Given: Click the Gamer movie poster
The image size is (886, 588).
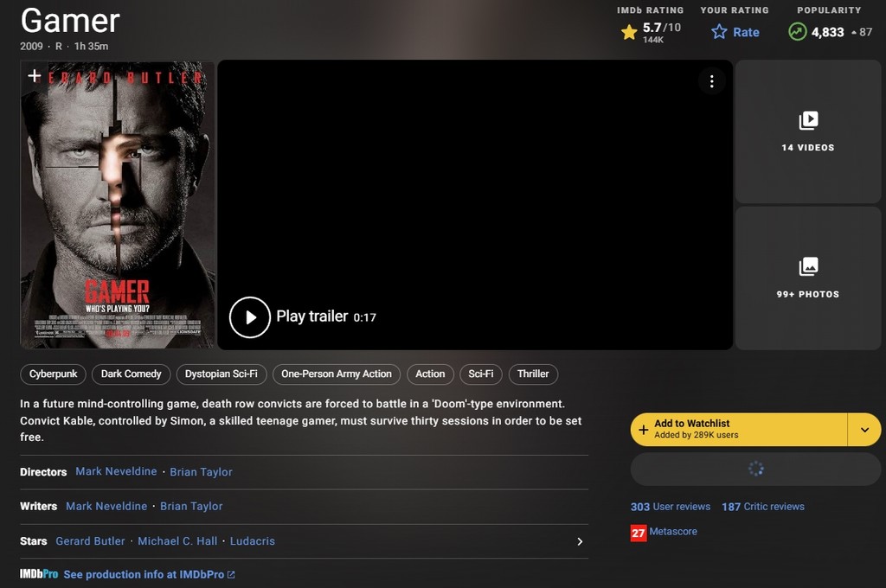Looking at the screenshot, I should 118,204.
